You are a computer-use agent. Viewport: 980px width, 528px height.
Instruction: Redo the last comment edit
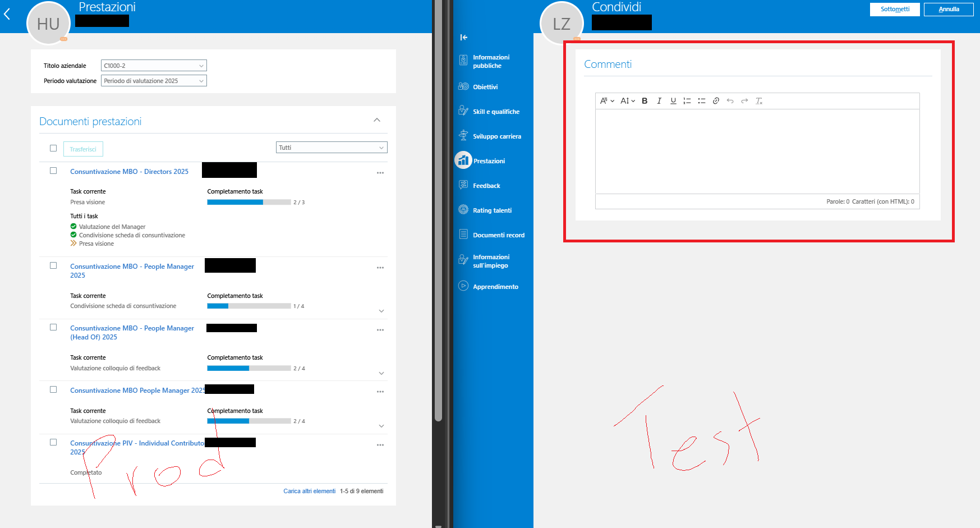pos(744,101)
